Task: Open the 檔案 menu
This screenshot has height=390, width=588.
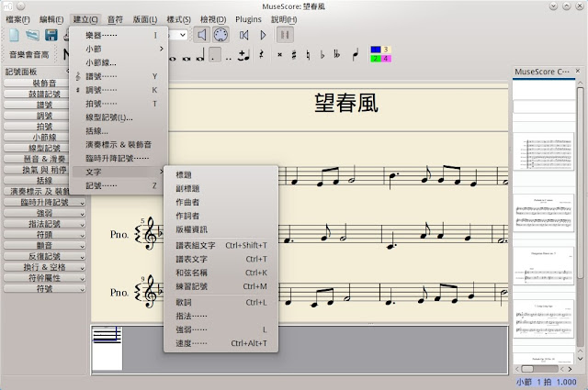Action: [x=17, y=19]
